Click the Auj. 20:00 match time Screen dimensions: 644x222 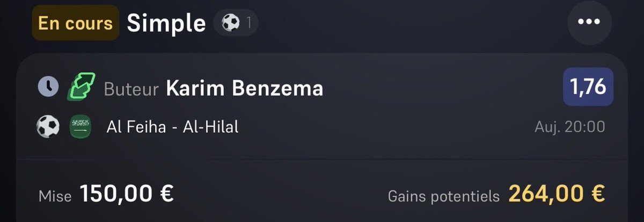pos(570,127)
